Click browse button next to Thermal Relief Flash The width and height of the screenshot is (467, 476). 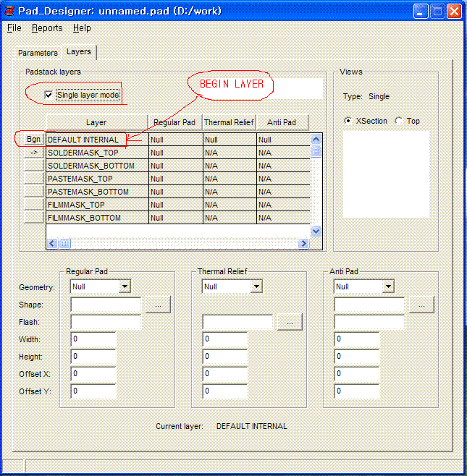point(290,323)
